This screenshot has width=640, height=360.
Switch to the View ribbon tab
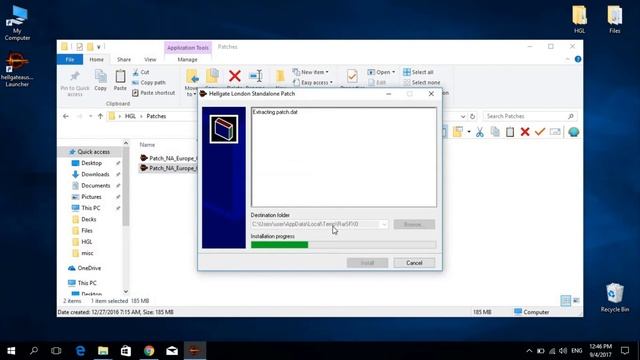point(150,60)
